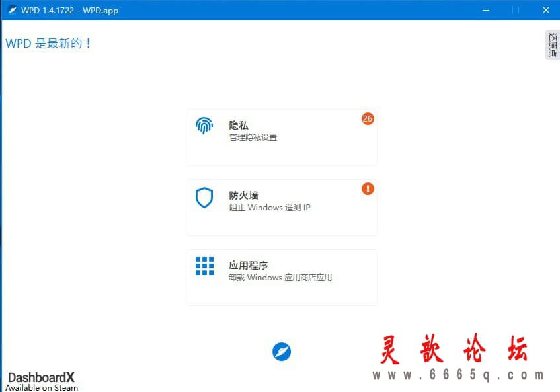Click the orange 26 badge
560x392 pixels.
[x=368, y=118]
